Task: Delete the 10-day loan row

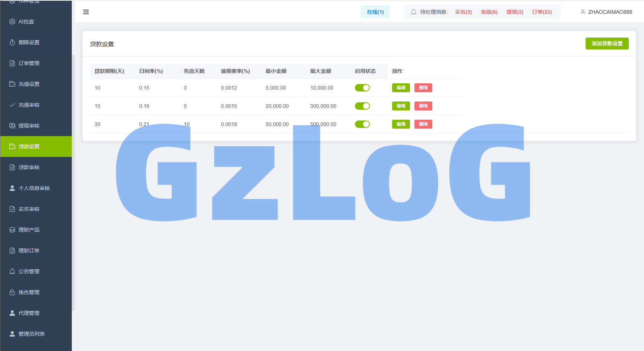Action: [423, 88]
